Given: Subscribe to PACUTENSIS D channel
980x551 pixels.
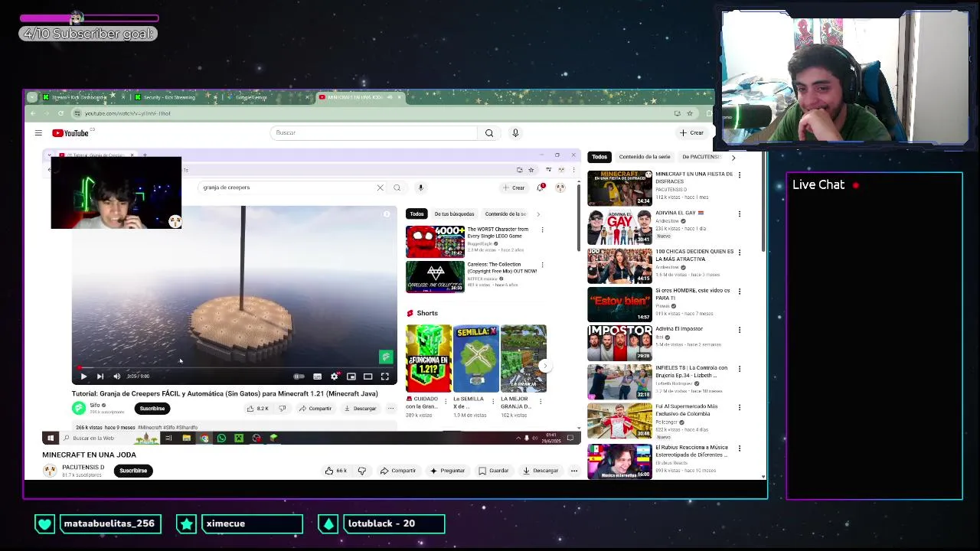Looking at the screenshot, I should 132,471.
